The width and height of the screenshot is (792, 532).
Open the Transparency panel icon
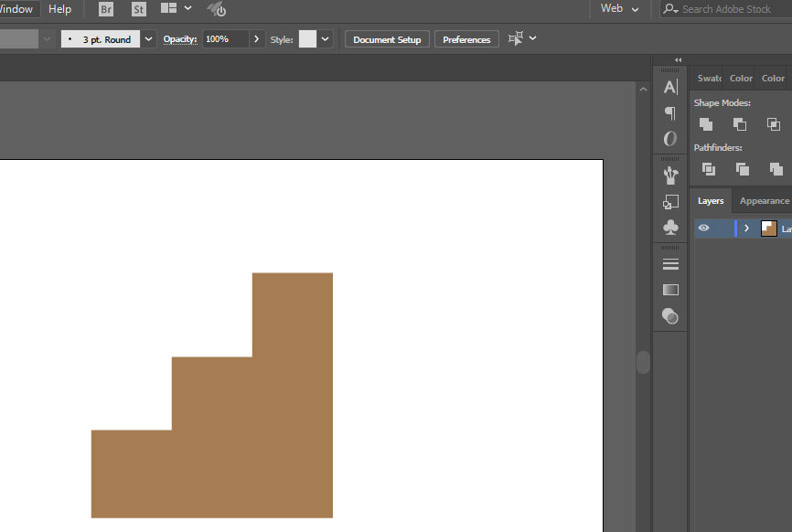[x=670, y=316]
